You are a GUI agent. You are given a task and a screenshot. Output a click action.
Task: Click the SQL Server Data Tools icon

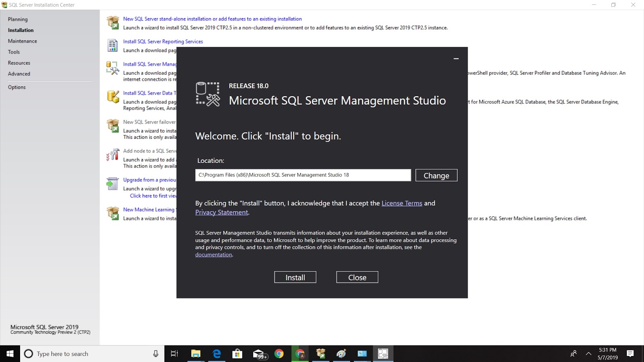tap(113, 97)
